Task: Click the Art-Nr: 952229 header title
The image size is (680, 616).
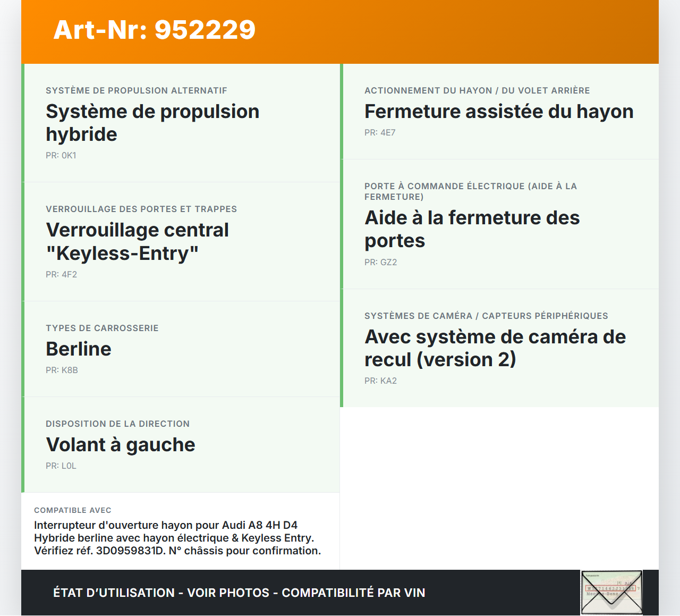Action: pyautogui.click(x=154, y=30)
